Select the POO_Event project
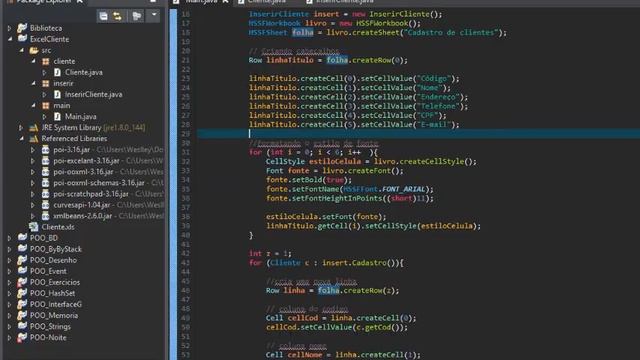Image resolution: width=640 pixels, height=360 pixels. (48, 271)
